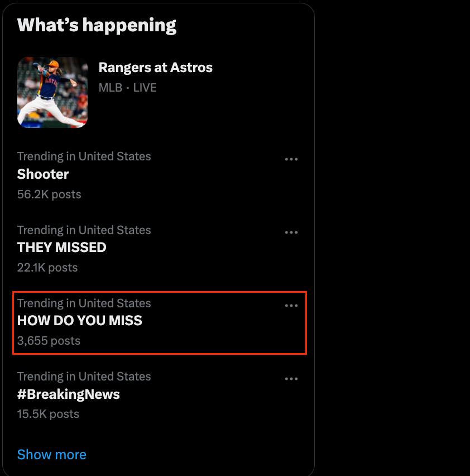Click the 22.1K posts count
Viewport: 470px width, 476px height.
pyautogui.click(x=47, y=268)
